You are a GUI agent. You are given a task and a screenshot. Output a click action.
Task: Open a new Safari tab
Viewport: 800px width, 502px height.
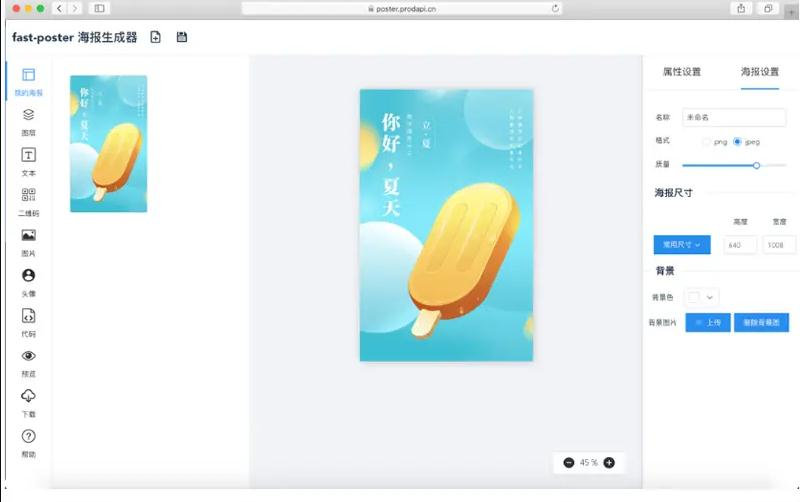pyautogui.click(x=791, y=11)
